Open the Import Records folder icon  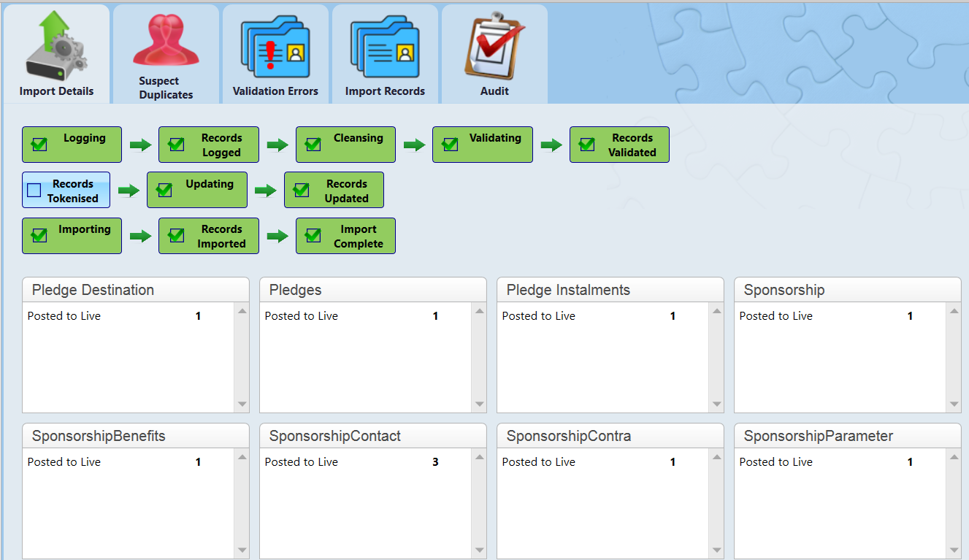(385, 47)
